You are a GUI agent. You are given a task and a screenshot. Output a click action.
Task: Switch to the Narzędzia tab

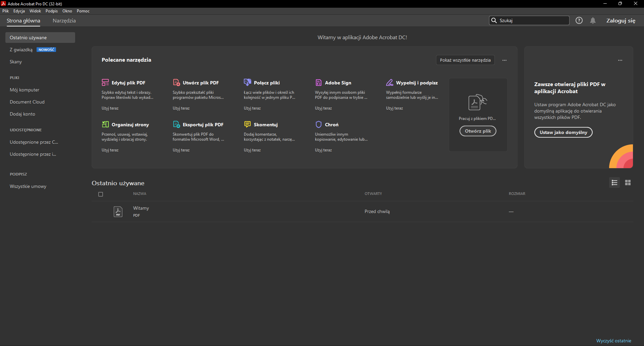click(64, 21)
